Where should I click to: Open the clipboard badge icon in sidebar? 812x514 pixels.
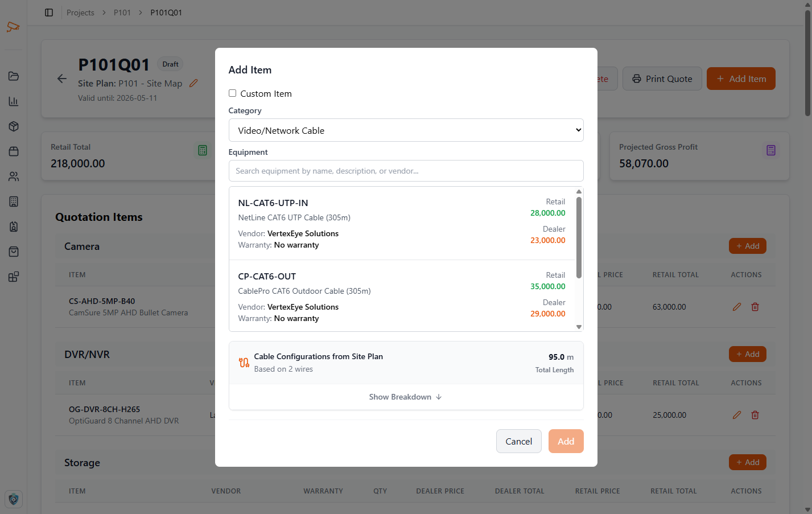point(14,227)
